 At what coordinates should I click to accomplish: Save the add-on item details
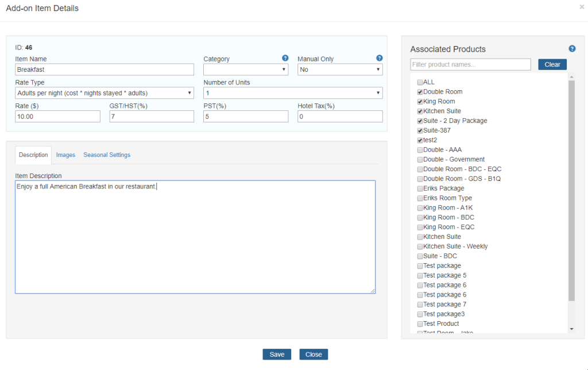coord(277,354)
